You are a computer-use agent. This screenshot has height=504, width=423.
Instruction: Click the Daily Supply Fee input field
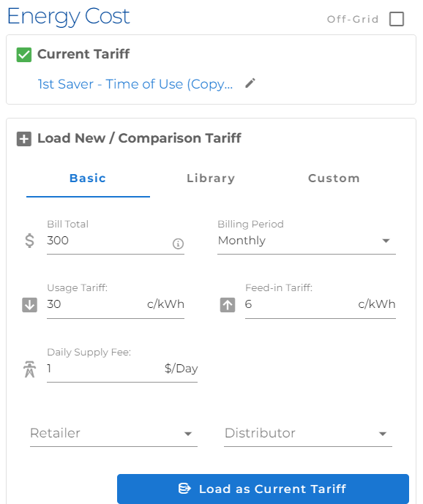point(104,369)
